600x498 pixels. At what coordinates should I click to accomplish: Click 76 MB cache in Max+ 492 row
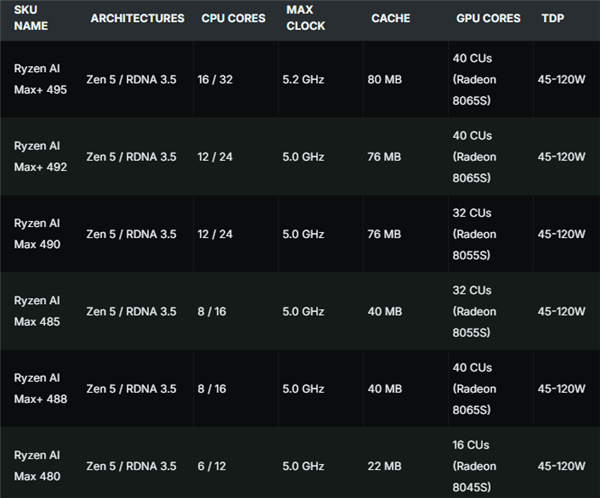pyautogui.click(x=384, y=157)
